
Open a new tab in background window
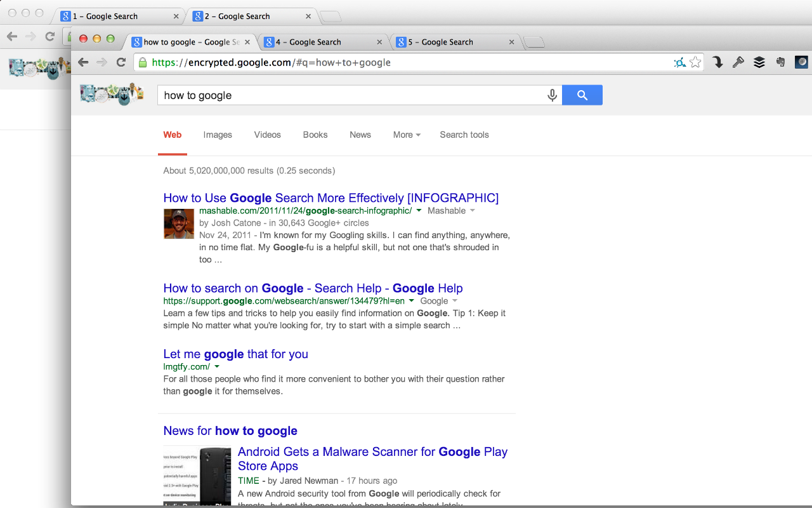coord(331,17)
